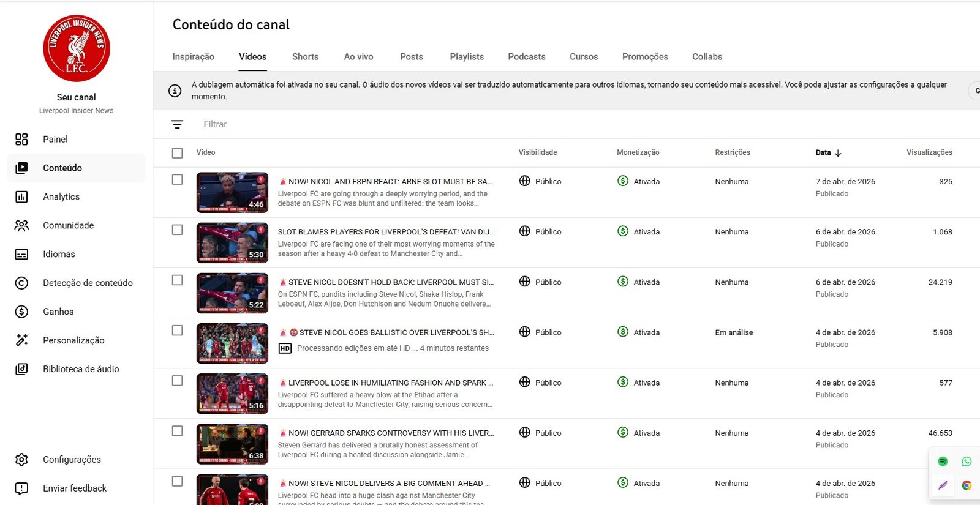Screen dimensions: 980x505
Task: Tick checkbox for LIVERPOOL LOSE IN HUMILIATING FASHION
Action: 178,381
